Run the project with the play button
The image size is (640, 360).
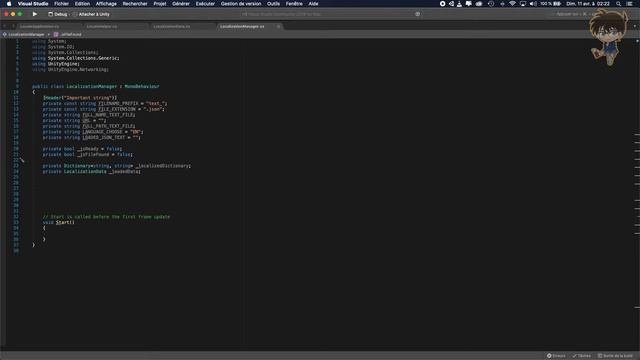[35, 14]
